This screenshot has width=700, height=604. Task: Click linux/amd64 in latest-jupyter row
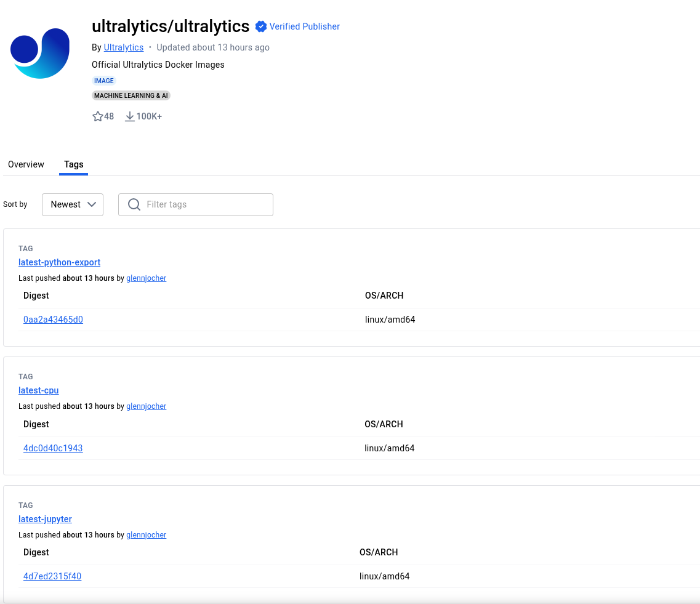point(384,576)
